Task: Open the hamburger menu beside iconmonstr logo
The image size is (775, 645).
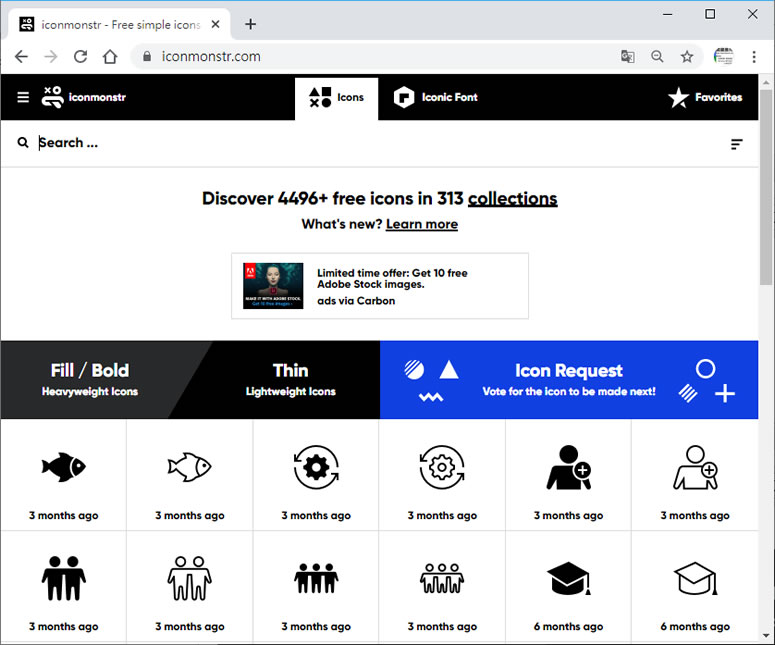Action: 23,97
